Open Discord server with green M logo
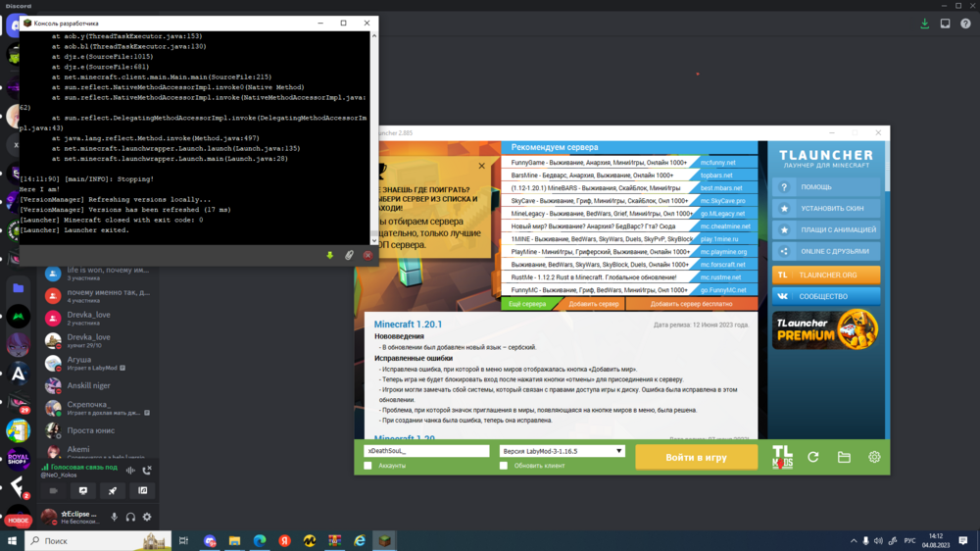This screenshot has height=551, width=980. pyautogui.click(x=18, y=317)
